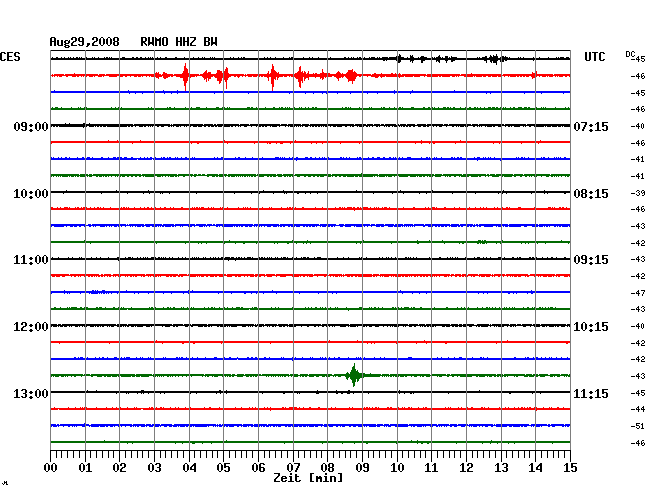
Task: Click the date label Aug29,2008
Action: tap(85, 42)
